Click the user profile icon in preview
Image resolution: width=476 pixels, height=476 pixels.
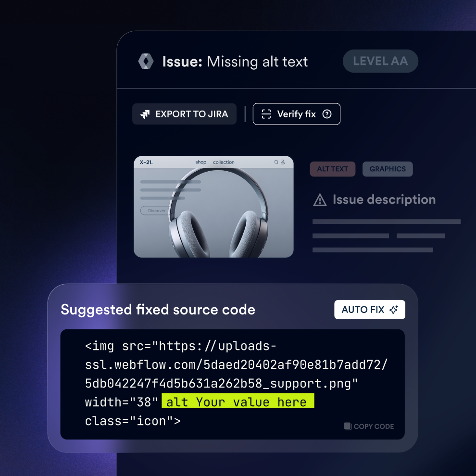coord(283,162)
